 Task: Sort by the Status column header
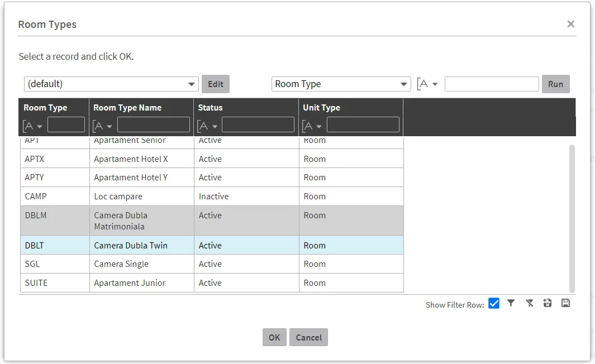coord(210,108)
